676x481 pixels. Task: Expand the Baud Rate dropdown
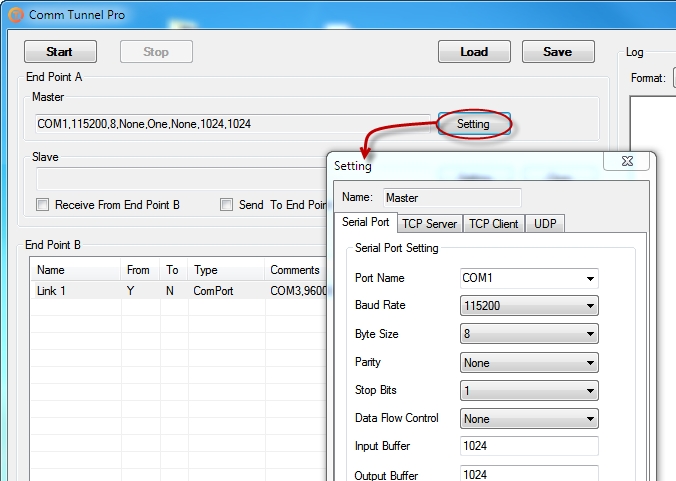coord(529,306)
